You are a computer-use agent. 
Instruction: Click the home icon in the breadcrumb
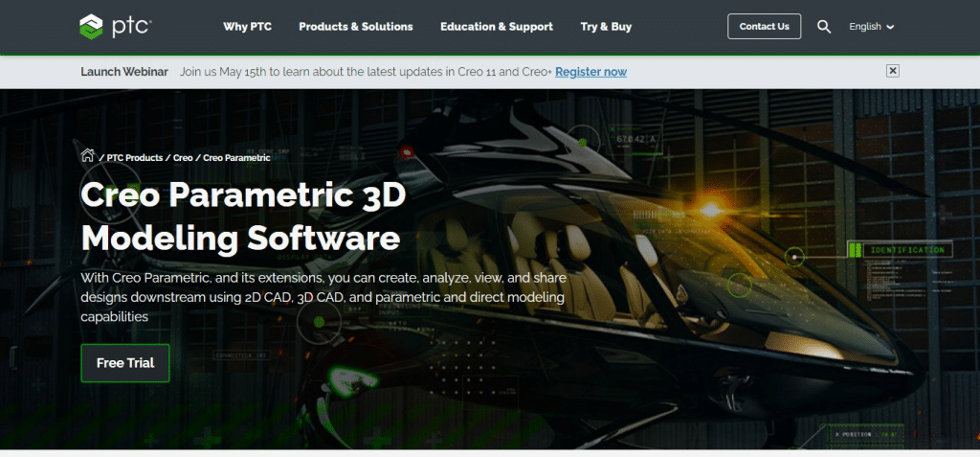coord(87,156)
